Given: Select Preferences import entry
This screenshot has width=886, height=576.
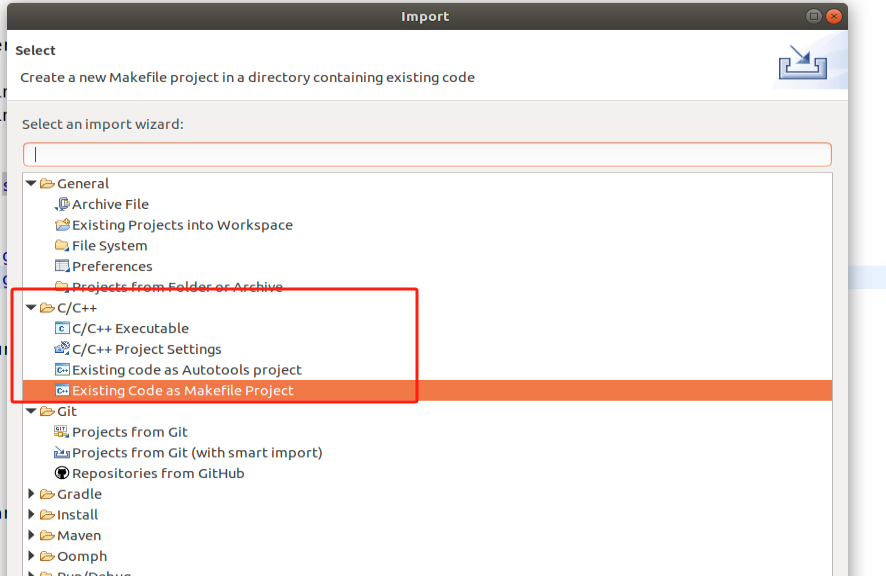Looking at the screenshot, I should point(112,266).
